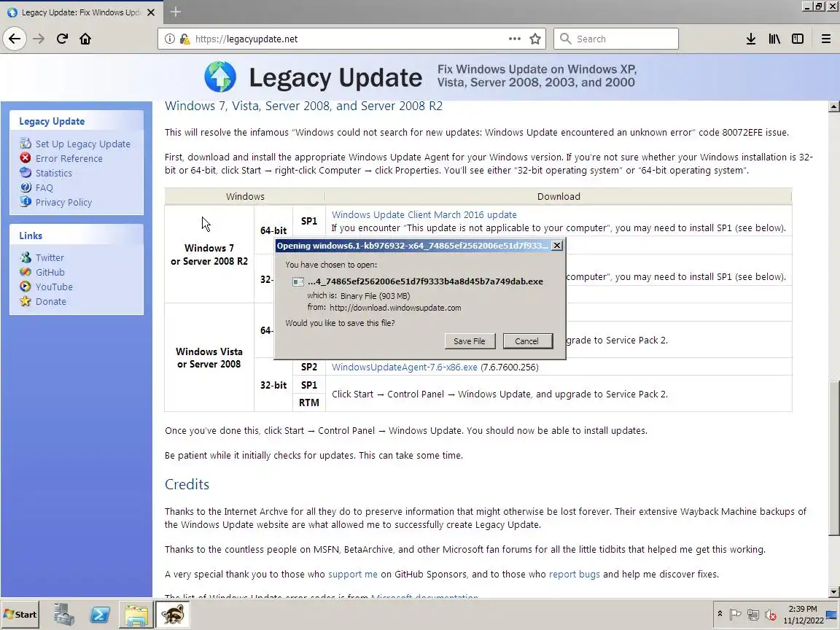Cancel the file download dialog

pos(526,341)
